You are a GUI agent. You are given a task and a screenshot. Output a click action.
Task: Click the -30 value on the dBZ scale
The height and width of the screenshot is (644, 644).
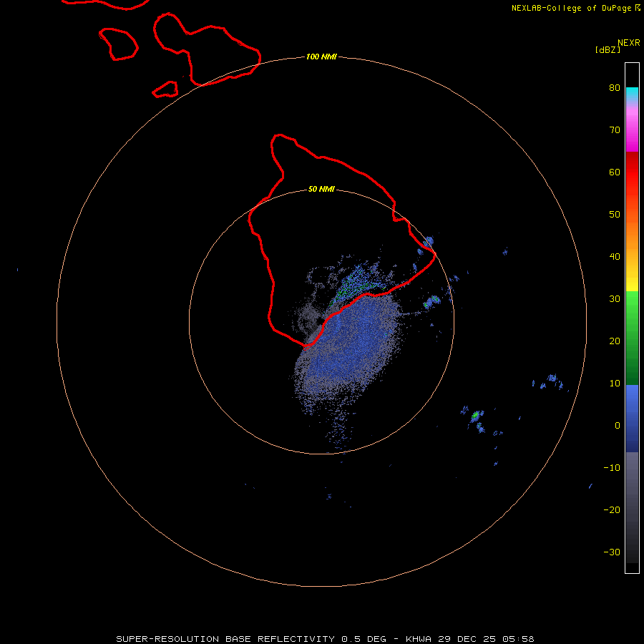pyautogui.click(x=612, y=552)
